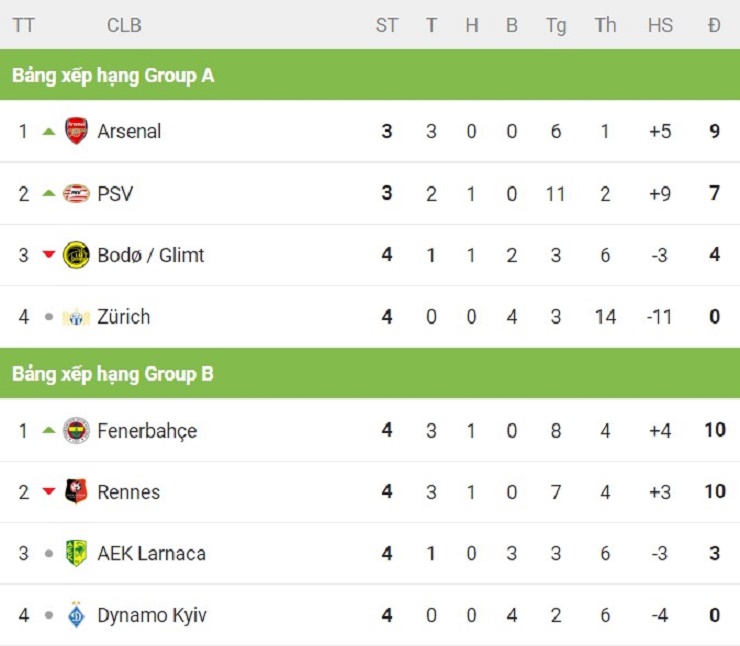Click the Bảng xếp hạng Group A header
The width and height of the screenshot is (740, 646).
(x=113, y=75)
